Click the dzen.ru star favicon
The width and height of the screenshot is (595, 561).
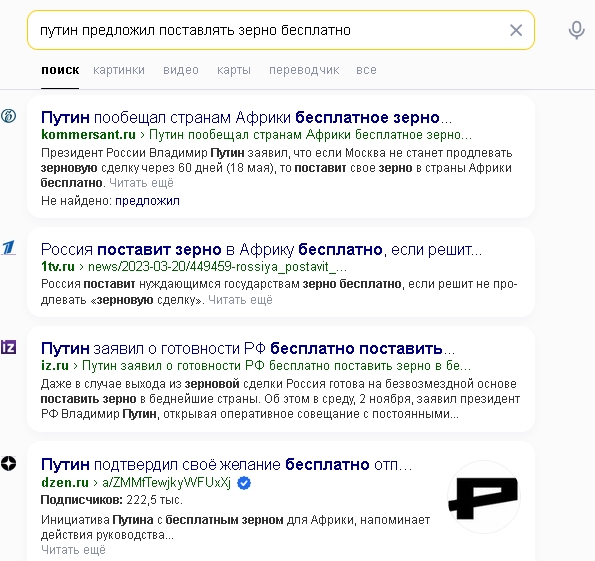[x=8, y=463]
